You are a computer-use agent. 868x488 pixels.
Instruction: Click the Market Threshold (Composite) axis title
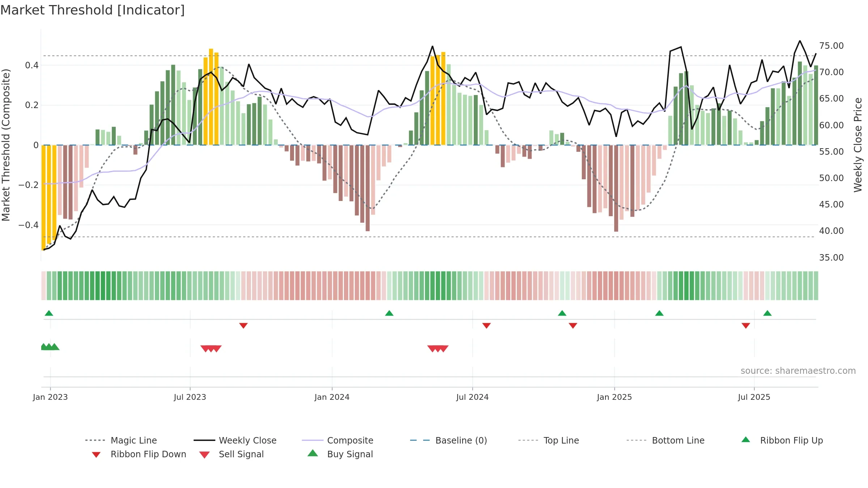[6, 145]
